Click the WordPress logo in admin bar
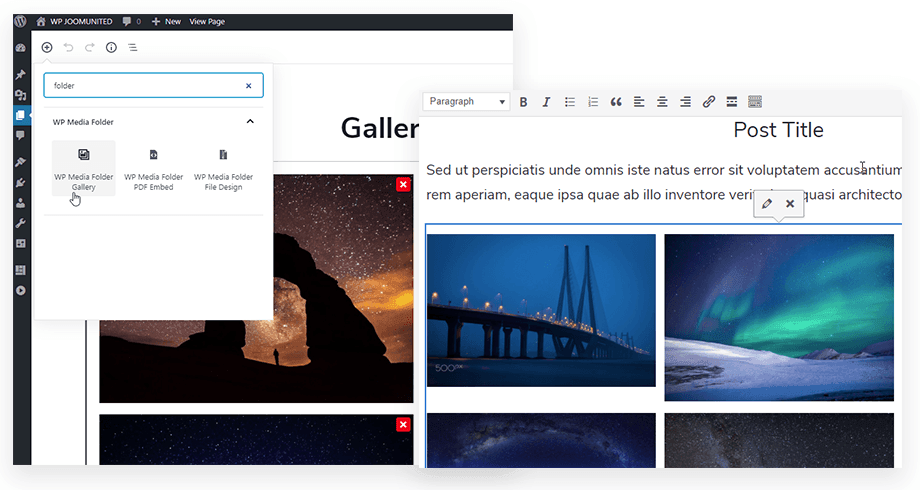The image size is (920, 490). point(20,22)
